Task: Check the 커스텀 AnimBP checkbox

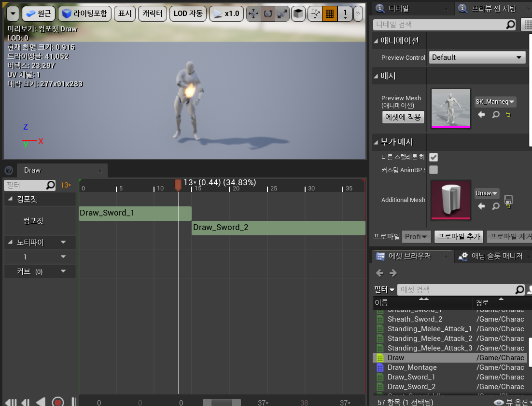Action: click(x=433, y=170)
